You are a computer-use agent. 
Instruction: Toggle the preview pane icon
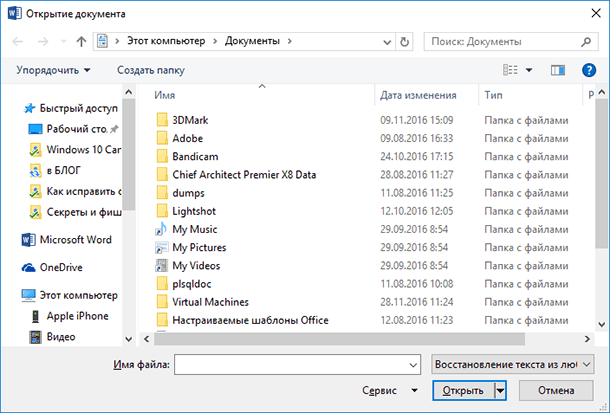coord(557,70)
